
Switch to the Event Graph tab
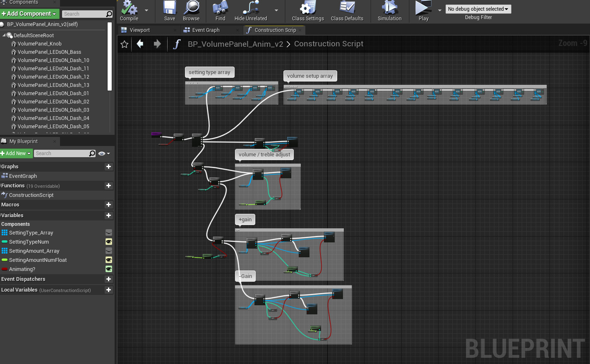[x=206, y=30]
